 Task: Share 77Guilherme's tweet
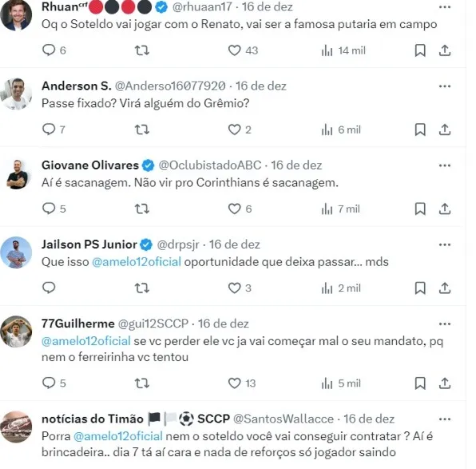coord(445,384)
